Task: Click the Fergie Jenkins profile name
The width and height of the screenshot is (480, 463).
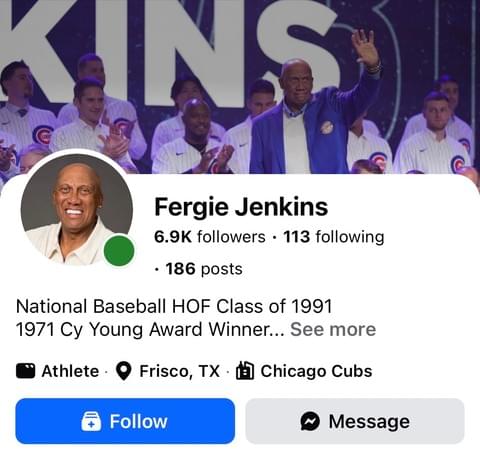Action: [241, 207]
